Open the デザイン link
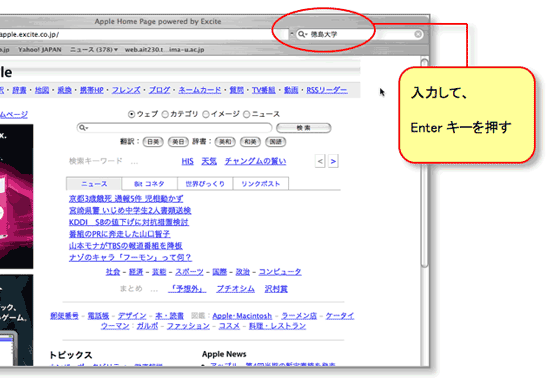Viewport: 550px width, 381px height. click(x=132, y=316)
